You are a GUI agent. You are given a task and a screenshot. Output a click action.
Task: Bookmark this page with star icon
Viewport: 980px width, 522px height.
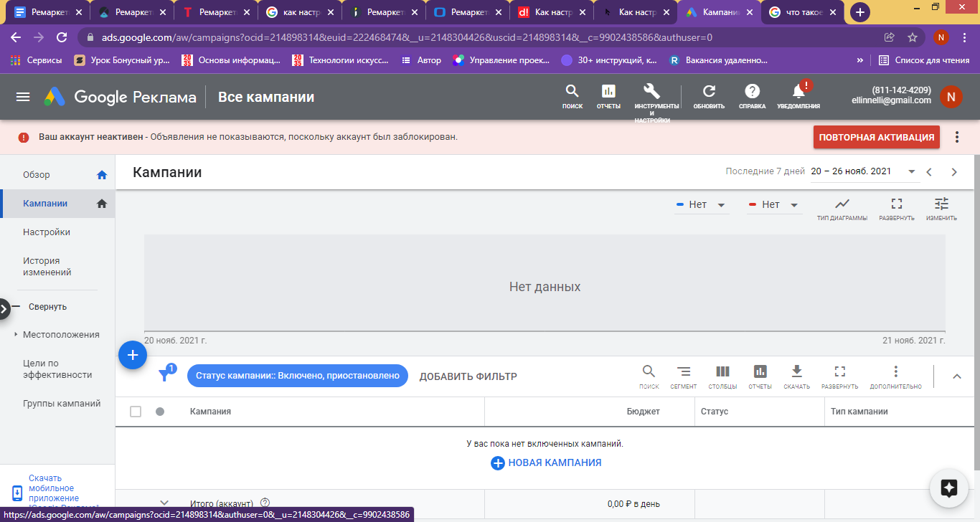click(913, 37)
